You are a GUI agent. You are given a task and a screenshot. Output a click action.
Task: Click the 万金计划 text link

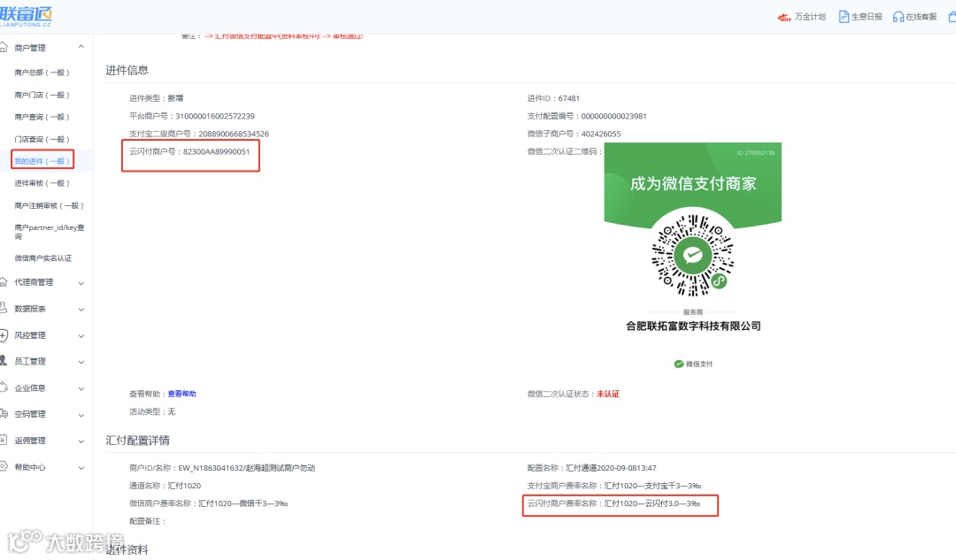point(810,17)
